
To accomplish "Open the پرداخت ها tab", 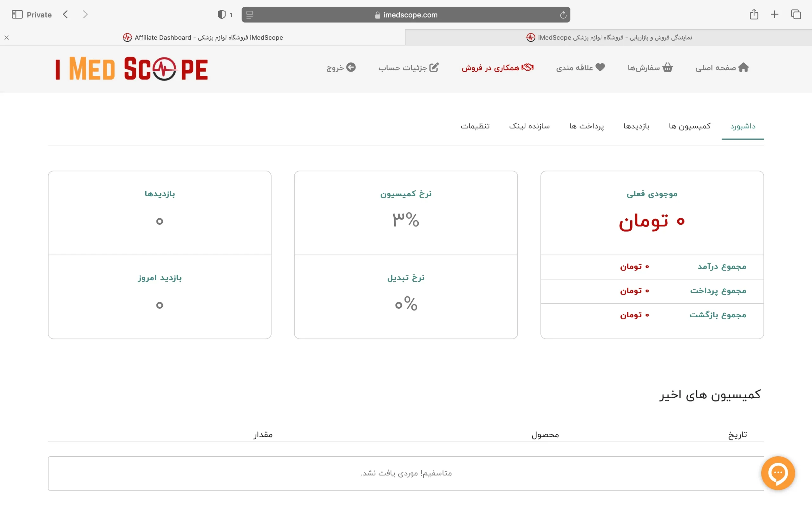I will [x=586, y=126].
